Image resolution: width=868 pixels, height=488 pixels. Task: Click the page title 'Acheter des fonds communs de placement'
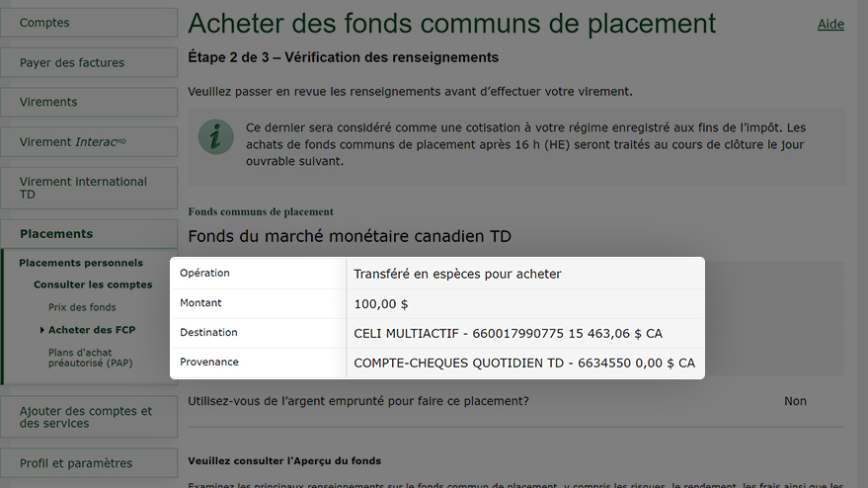451,24
